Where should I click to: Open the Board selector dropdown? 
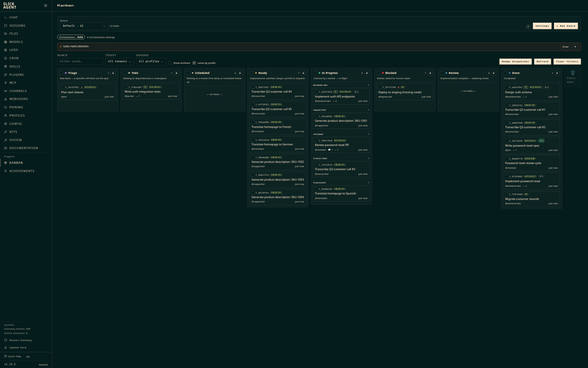tap(84, 26)
